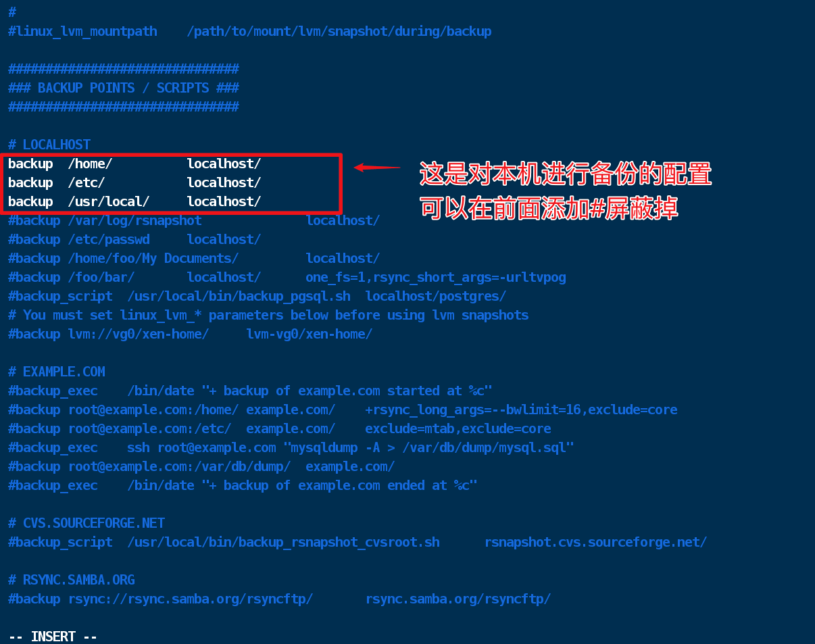The height and width of the screenshot is (644, 815).
Task: Click backup_rsnapshot_cvsroot.sh script path
Action: [284, 542]
